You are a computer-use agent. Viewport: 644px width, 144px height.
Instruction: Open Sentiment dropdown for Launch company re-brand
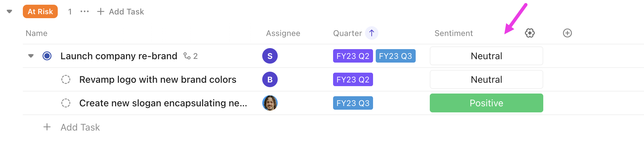(486, 56)
